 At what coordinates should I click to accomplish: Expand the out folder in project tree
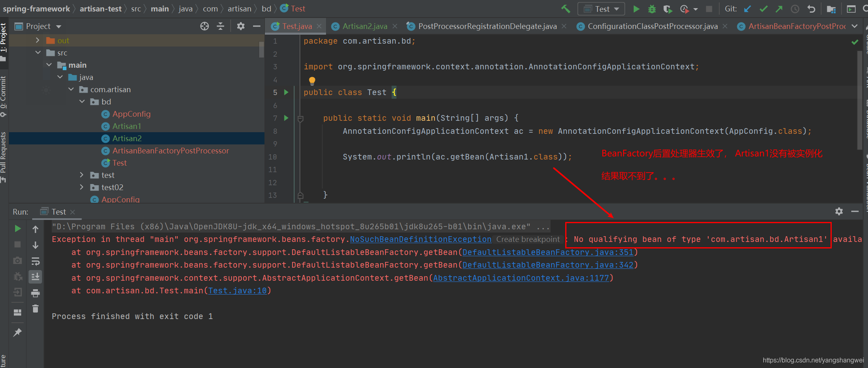coord(37,40)
